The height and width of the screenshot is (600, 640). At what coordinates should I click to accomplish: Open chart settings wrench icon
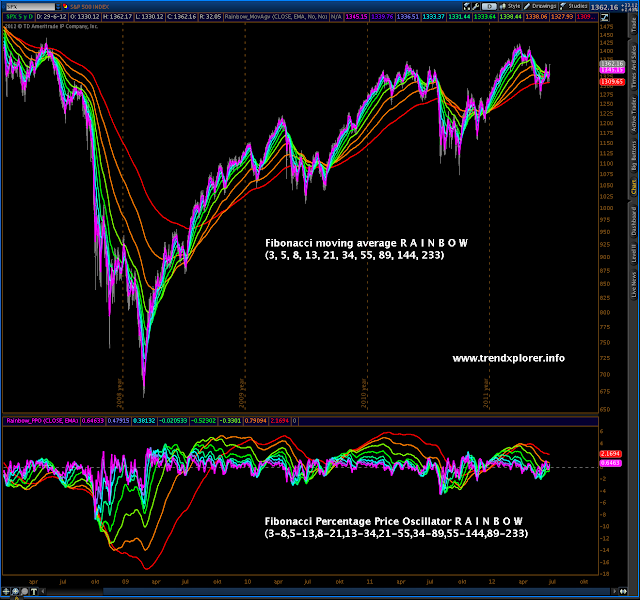coord(476,6)
